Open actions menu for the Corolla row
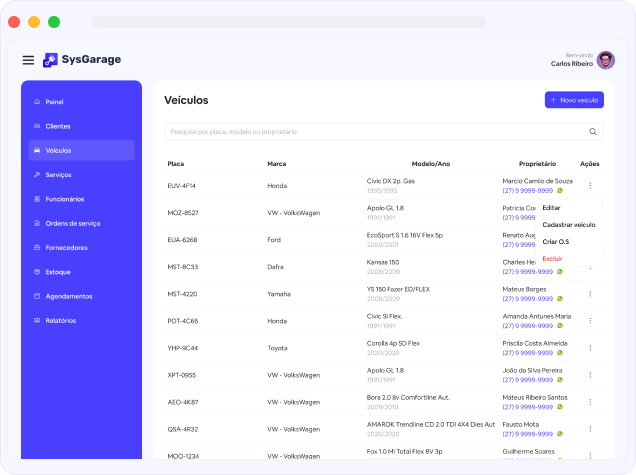The width and height of the screenshot is (636, 475). [590, 347]
